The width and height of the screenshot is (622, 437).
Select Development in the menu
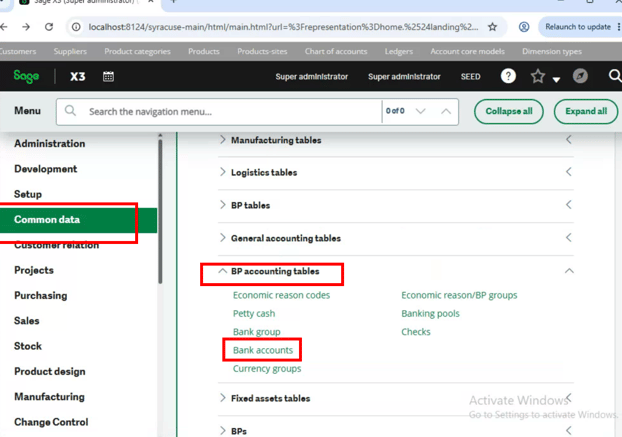[46, 169]
